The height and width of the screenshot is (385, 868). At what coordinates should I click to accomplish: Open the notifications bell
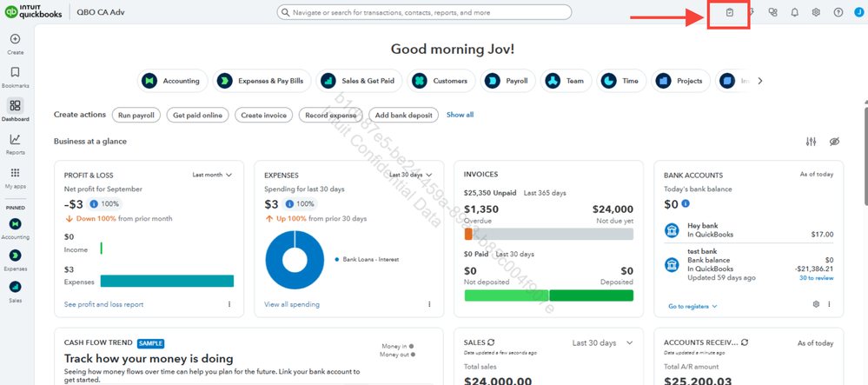(x=794, y=13)
